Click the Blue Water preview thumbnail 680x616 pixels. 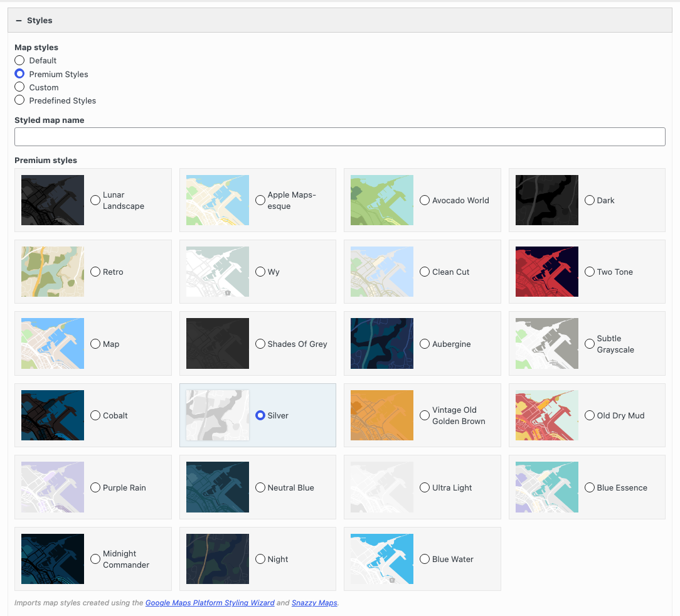pyautogui.click(x=381, y=559)
